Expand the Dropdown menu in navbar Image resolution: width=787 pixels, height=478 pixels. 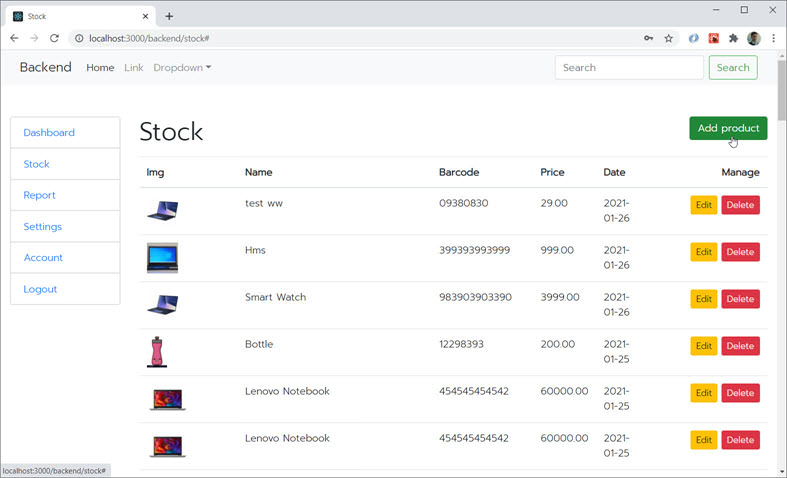tap(182, 68)
